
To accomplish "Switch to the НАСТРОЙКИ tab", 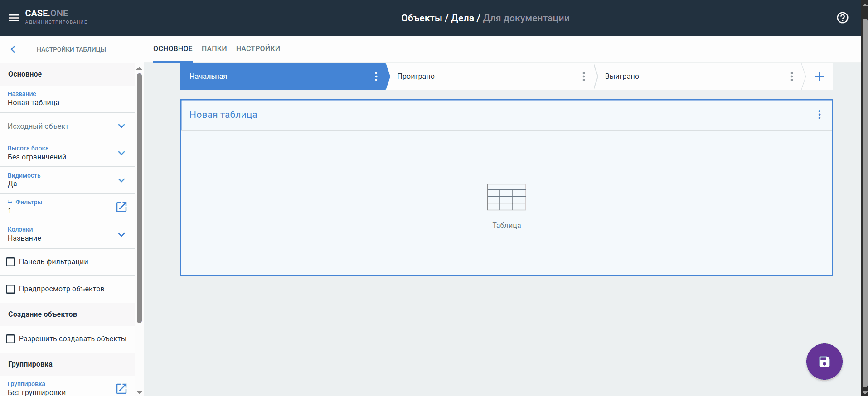I will coord(258,49).
